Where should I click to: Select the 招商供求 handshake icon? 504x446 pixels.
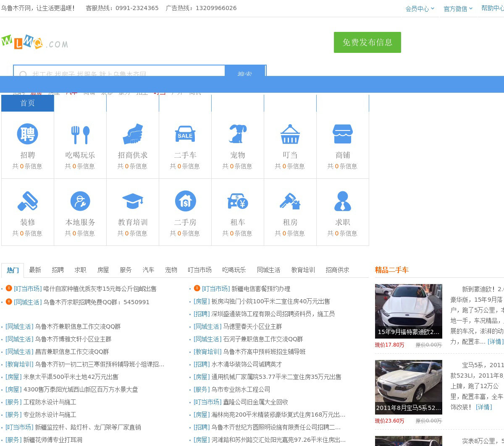coord(133,134)
